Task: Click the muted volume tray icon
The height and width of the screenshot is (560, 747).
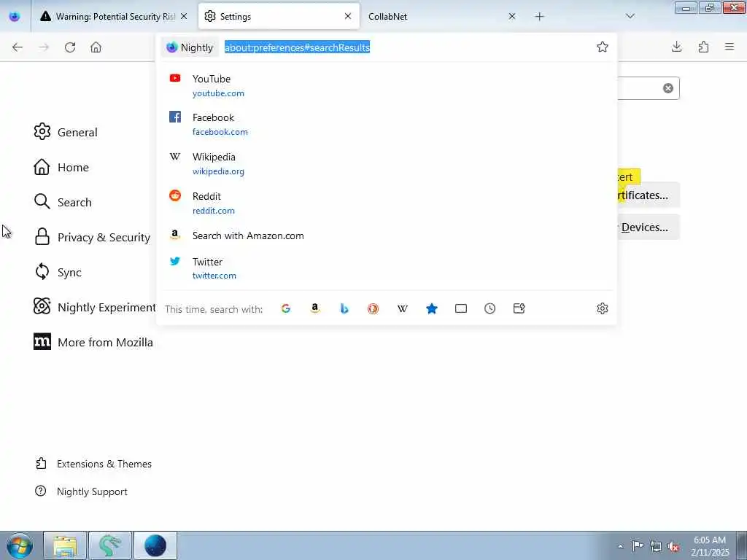Action: coord(673,547)
